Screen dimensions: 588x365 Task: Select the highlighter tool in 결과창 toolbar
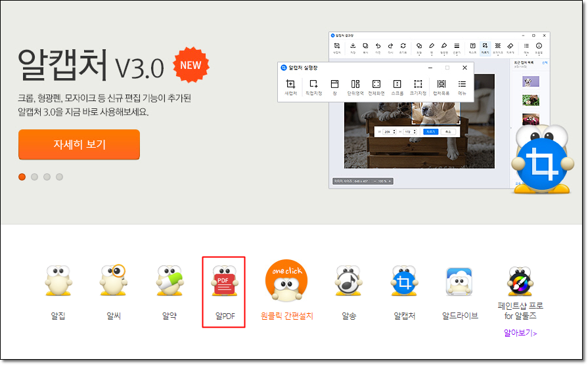coord(444,46)
